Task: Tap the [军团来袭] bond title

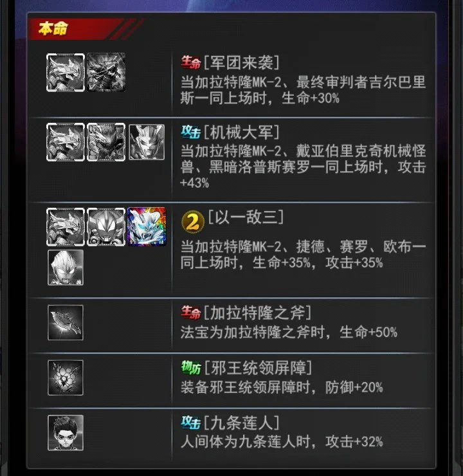Action: tap(242, 62)
